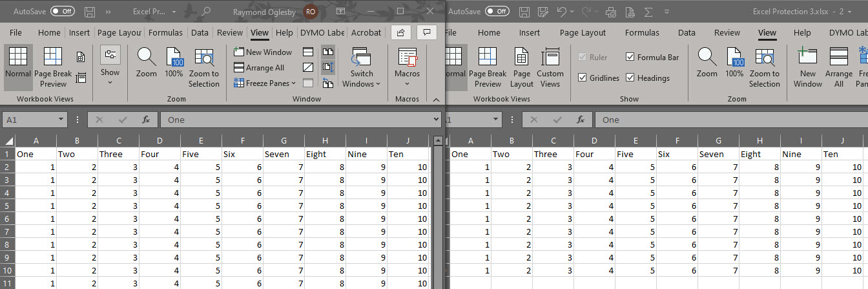Toggle Synchronous Scrolling icon
This screenshot has height=289, width=868.
pos(328,67)
